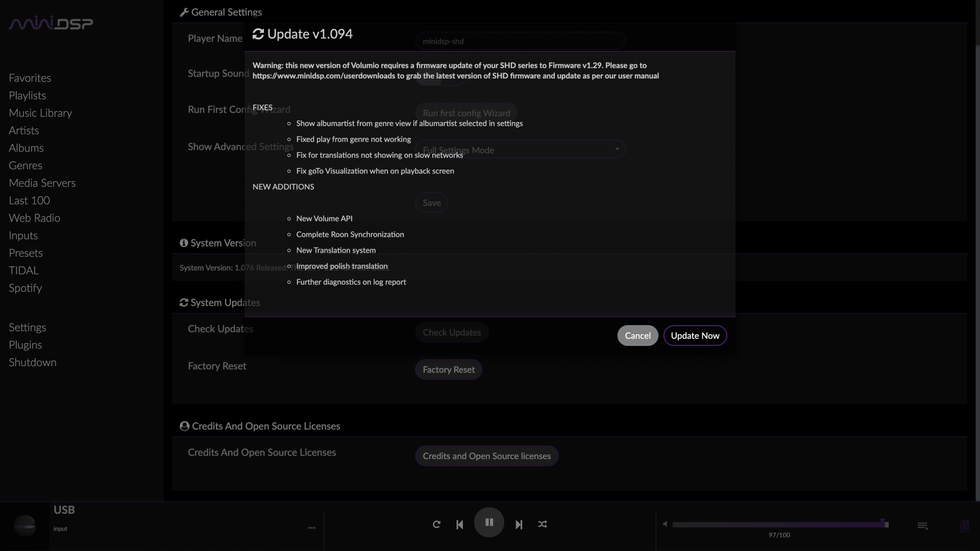This screenshot has height=551, width=980.
Task: Go to Web Radio in the sidebar
Action: pyautogui.click(x=34, y=218)
